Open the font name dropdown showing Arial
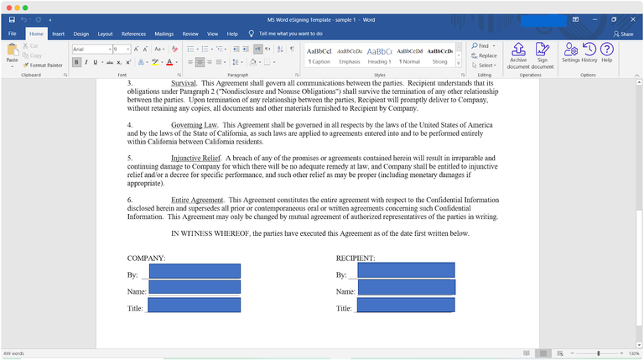 (x=91, y=49)
